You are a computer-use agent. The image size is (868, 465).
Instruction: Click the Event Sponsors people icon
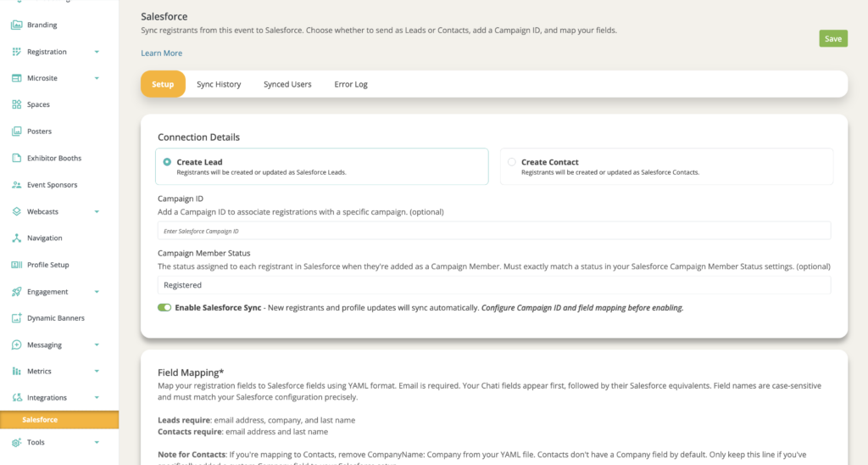pyautogui.click(x=17, y=185)
